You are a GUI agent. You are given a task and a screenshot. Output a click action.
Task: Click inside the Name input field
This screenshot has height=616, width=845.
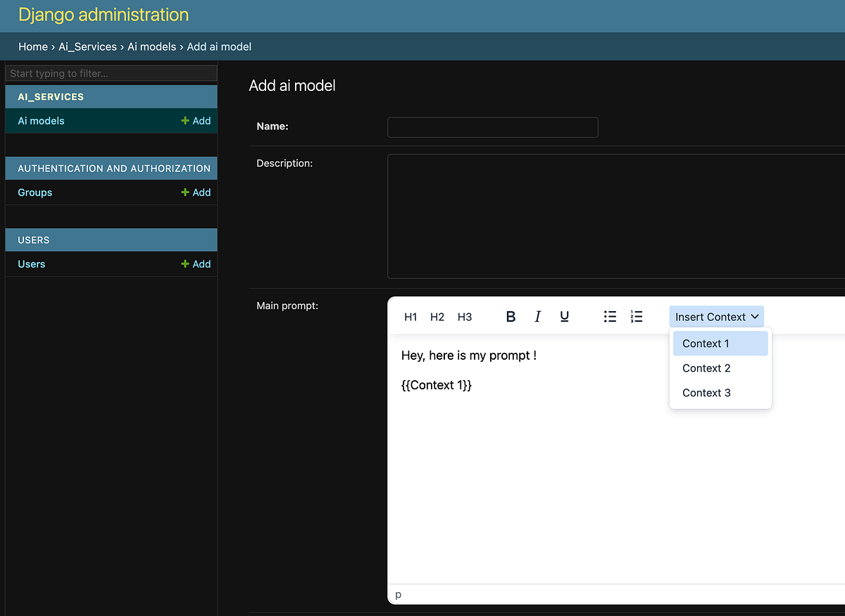click(492, 127)
